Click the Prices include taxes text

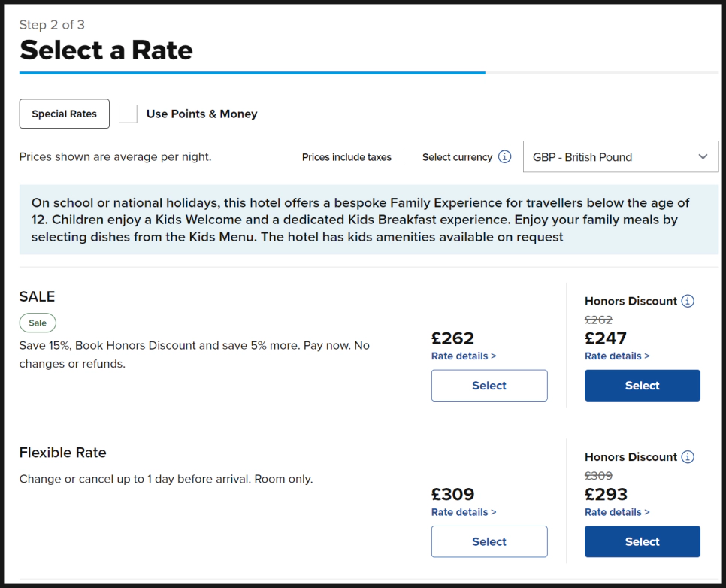click(346, 157)
